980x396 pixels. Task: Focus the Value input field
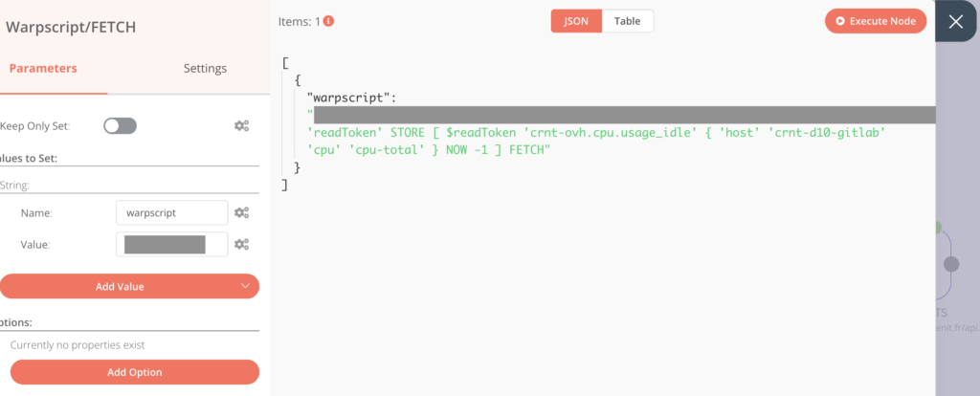(x=171, y=244)
